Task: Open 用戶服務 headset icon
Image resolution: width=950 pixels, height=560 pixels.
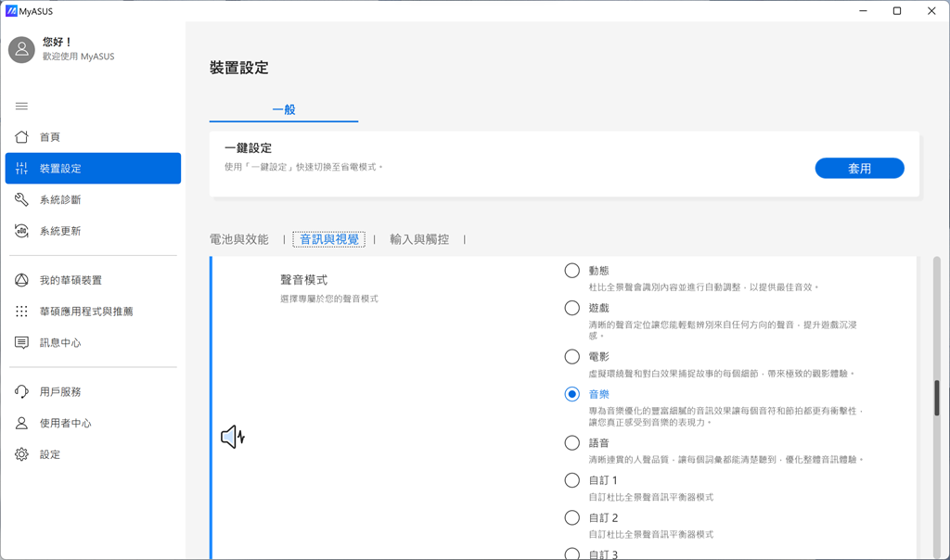Action: click(21, 392)
